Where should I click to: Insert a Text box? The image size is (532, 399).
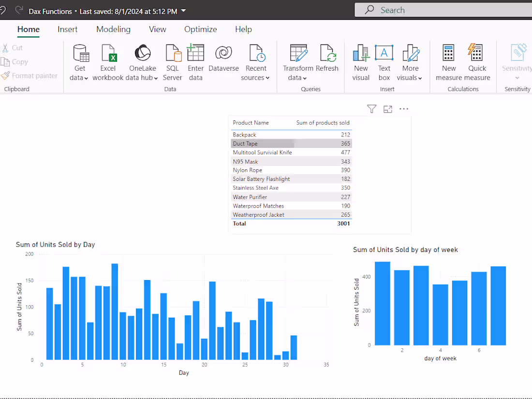pos(384,60)
